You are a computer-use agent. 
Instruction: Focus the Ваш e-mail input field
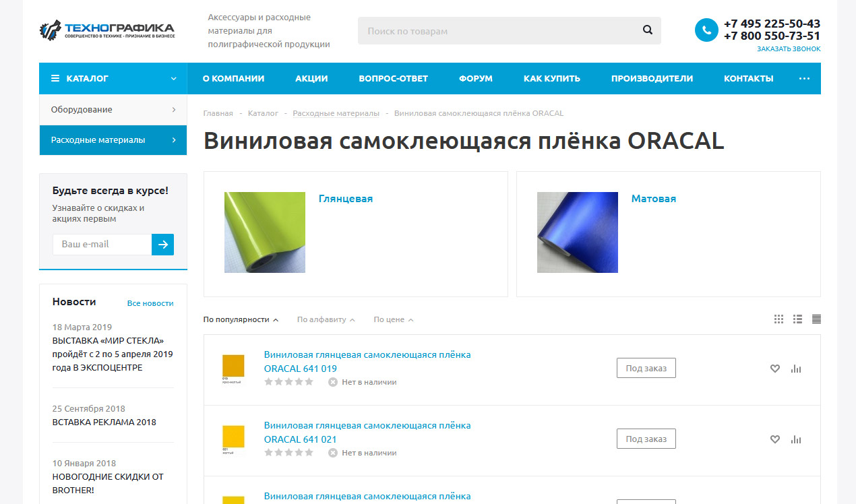click(x=102, y=245)
